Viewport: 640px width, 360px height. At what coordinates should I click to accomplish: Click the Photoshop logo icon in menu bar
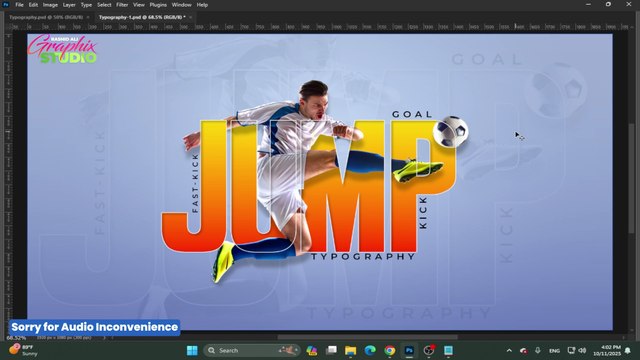tap(6, 5)
